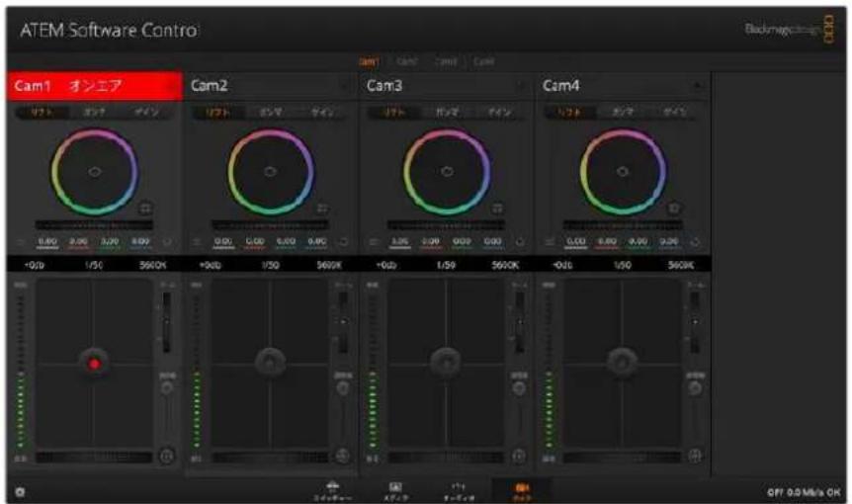Screen dimensions: 852x504
Task: Open Cam1 1/50 shutter speed selector
Action: coord(94,265)
